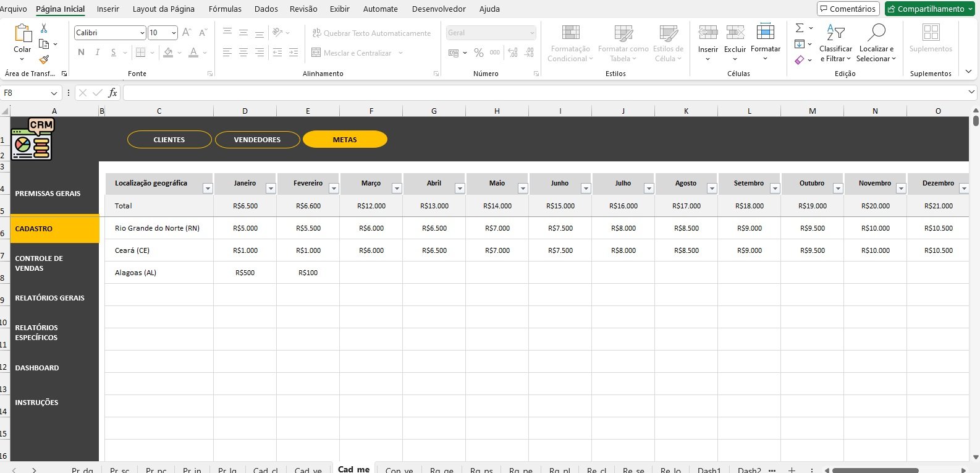Switch to the Dash1 sheet tab

point(709,470)
